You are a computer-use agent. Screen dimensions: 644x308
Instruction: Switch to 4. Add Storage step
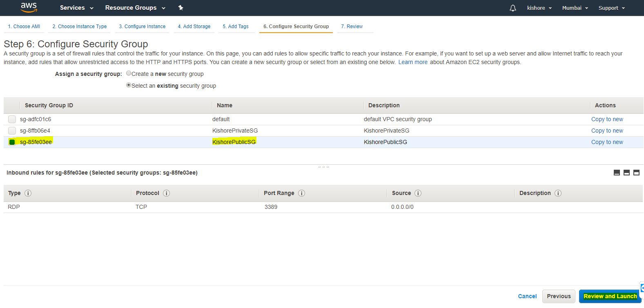[194, 27]
